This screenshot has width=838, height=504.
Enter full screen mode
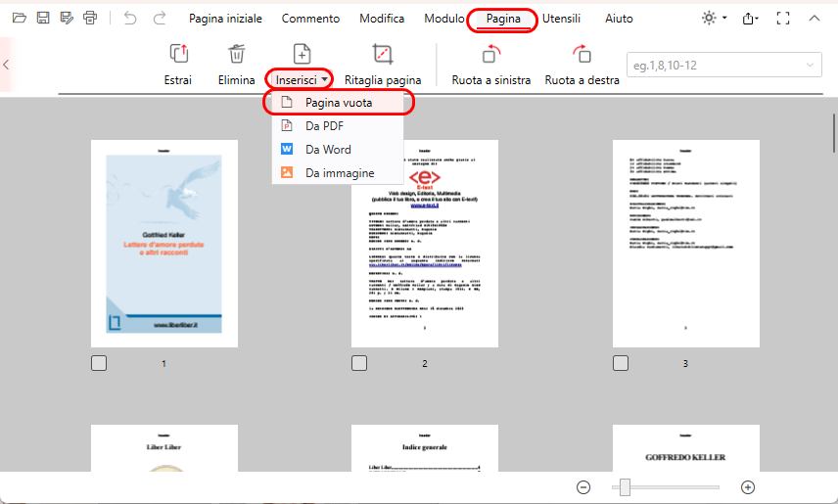tap(783, 19)
